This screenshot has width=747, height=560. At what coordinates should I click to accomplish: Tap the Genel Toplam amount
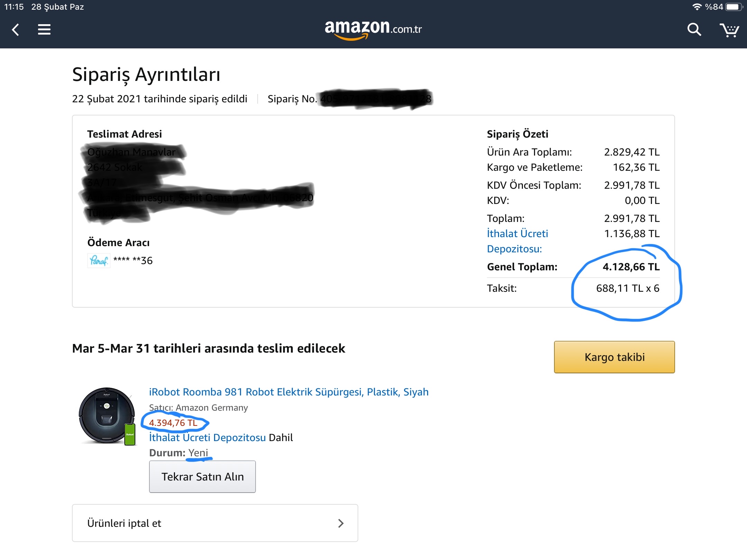click(x=631, y=267)
